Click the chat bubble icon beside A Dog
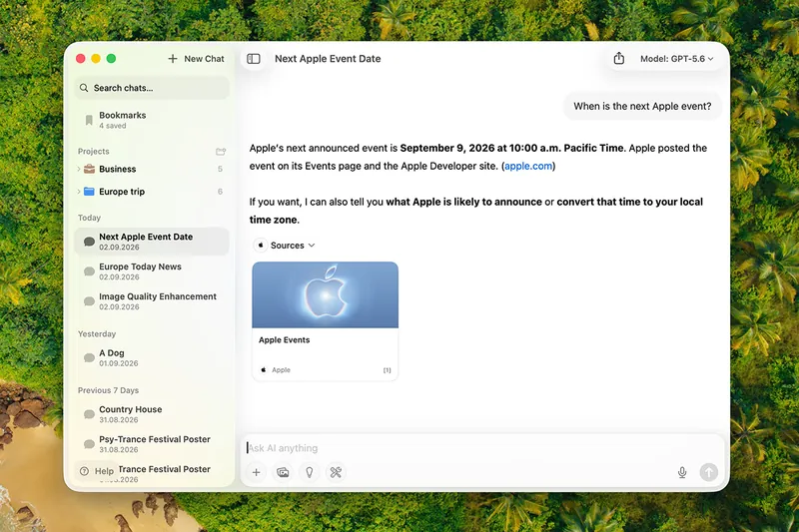The height and width of the screenshot is (532, 799). (x=89, y=358)
